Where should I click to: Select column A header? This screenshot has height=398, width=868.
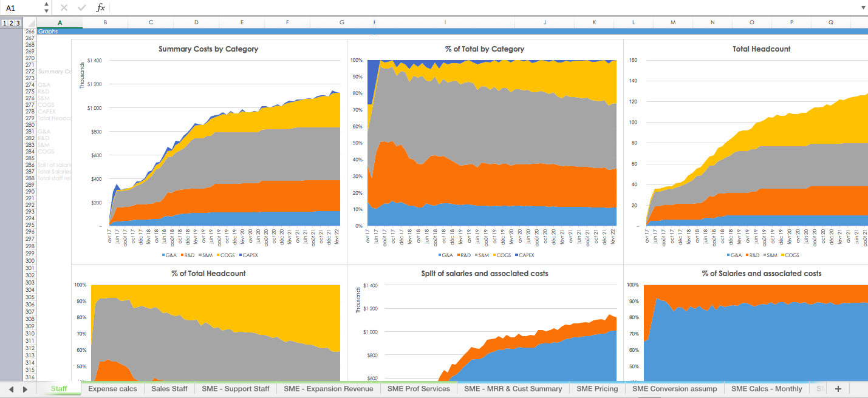coord(60,22)
